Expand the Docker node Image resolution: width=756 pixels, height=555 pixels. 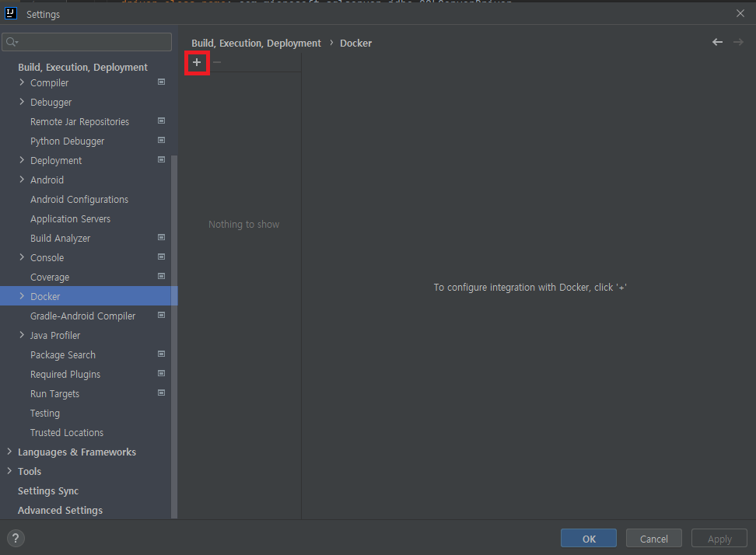click(22, 296)
